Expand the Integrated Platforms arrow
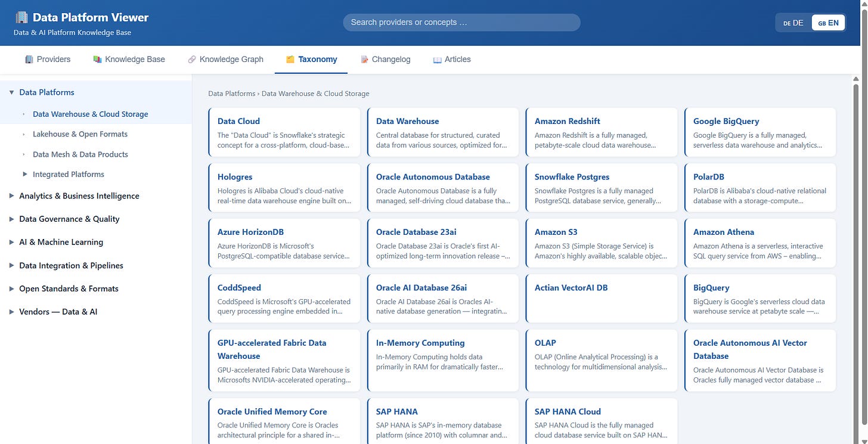This screenshot has width=868, height=444. click(x=25, y=174)
